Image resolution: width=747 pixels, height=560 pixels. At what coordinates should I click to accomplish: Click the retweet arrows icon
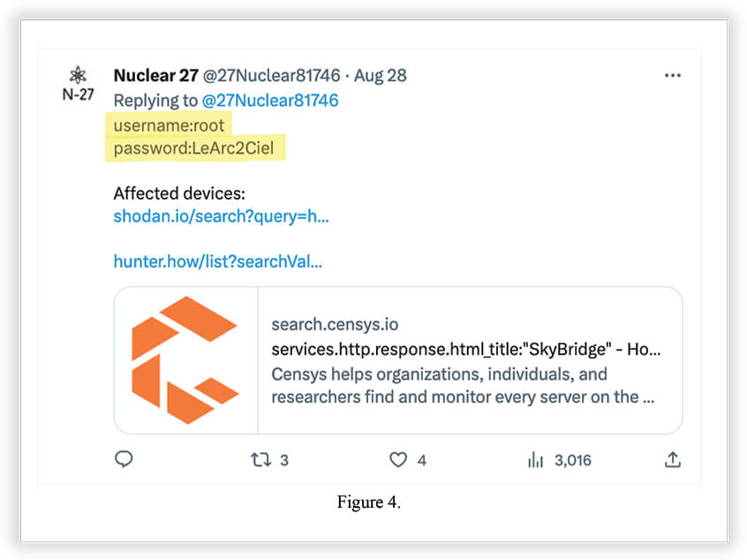260,459
